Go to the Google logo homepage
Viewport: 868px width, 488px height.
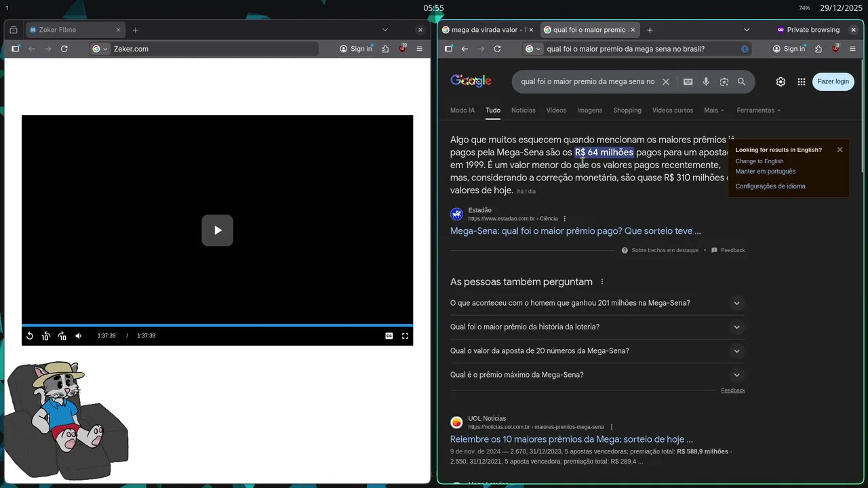pos(471,81)
